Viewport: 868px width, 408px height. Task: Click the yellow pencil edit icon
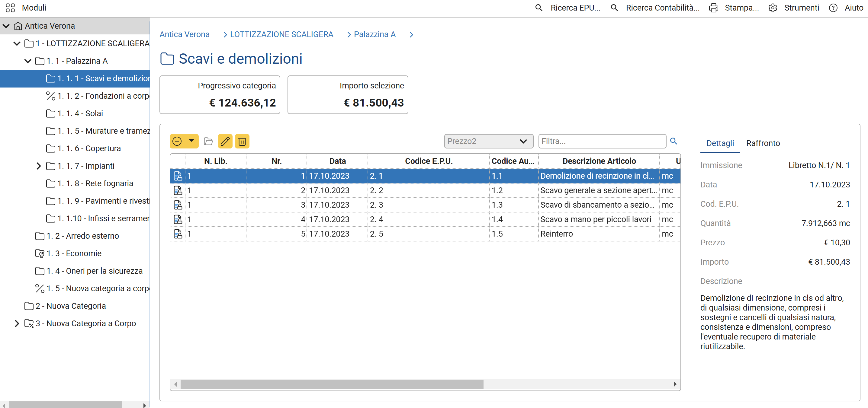(225, 141)
